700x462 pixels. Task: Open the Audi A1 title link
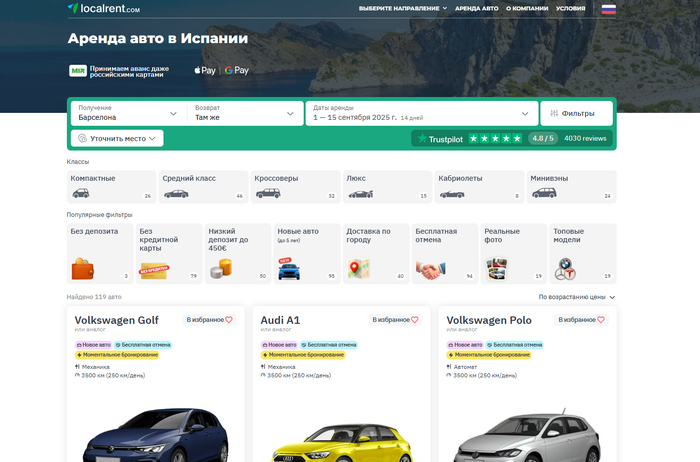click(x=280, y=320)
